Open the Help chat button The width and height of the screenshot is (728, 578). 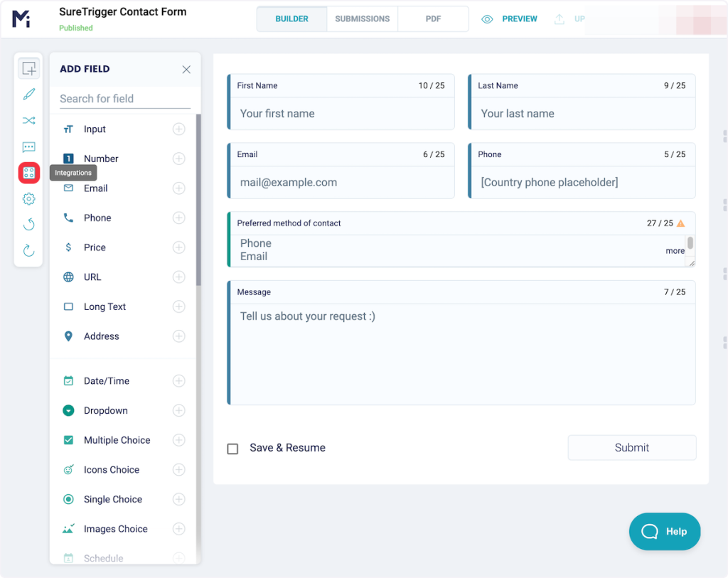pyautogui.click(x=665, y=531)
